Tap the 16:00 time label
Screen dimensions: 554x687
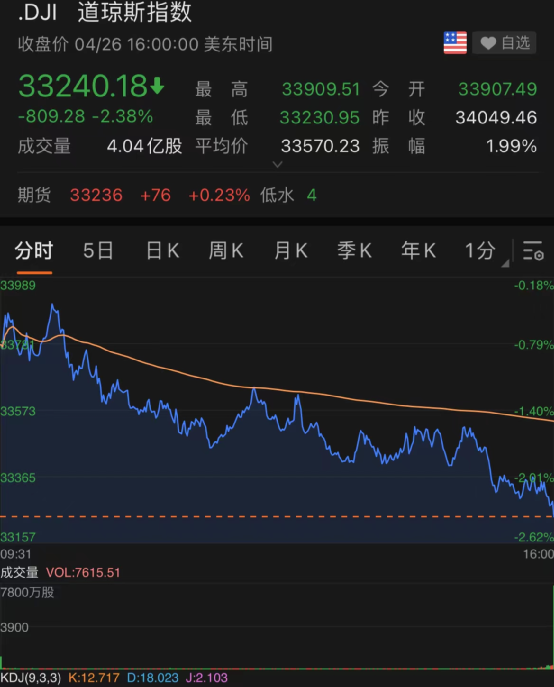pyautogui.click(x=538, y=554)
